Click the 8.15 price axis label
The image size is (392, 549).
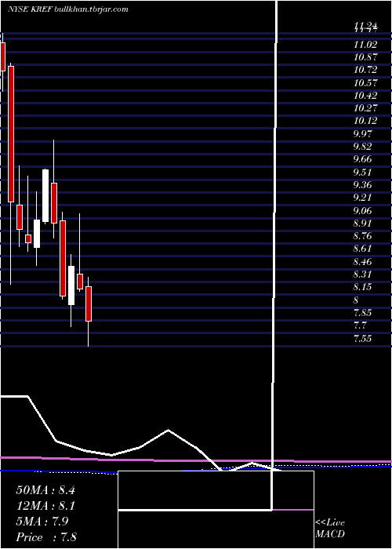[x=363, y=287]
